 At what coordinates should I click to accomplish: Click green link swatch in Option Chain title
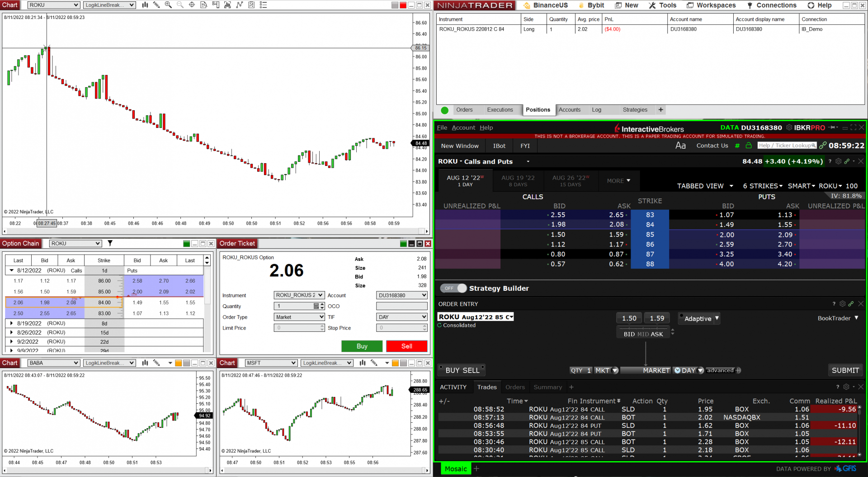pos(186,244)
